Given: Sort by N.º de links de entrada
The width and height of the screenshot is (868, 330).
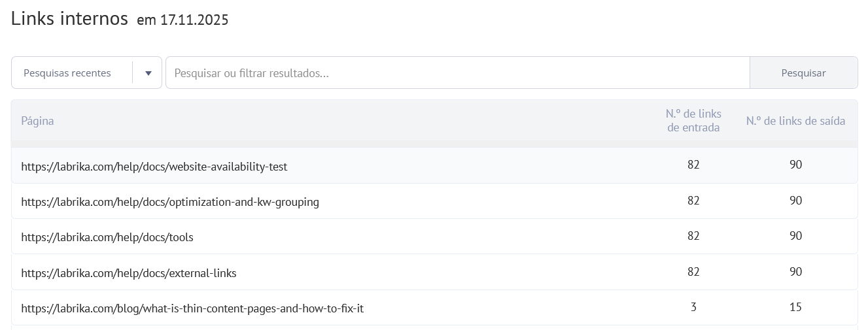Looking at the screenshot, I should (693, 121).
